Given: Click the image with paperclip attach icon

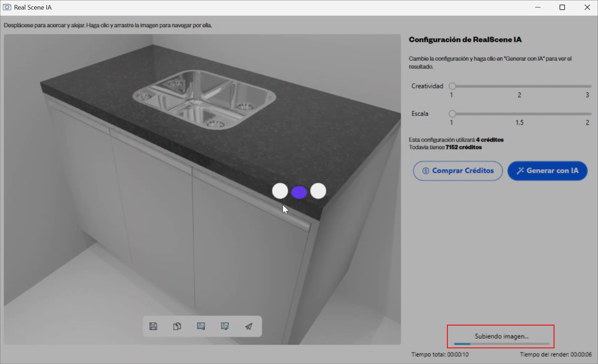Looking at the screenshot, I should (201, 326).
